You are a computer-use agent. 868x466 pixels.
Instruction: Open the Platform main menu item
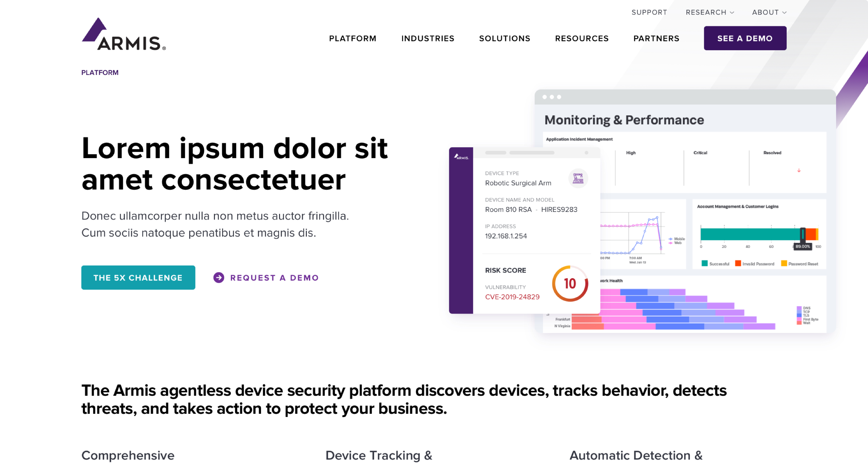(x=353, y=38)
